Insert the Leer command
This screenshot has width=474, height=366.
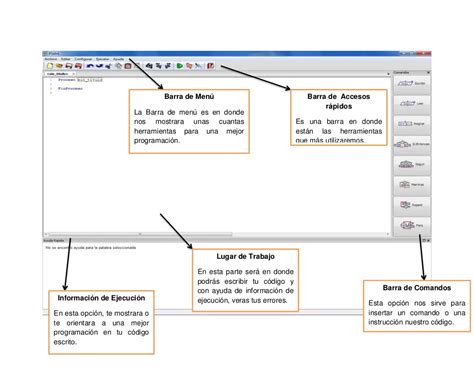pyautogui.click(x=412, y=104)
